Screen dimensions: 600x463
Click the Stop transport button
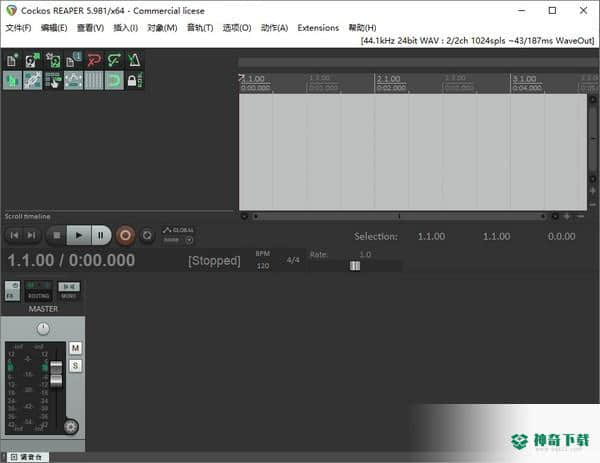tap(56, 235)
